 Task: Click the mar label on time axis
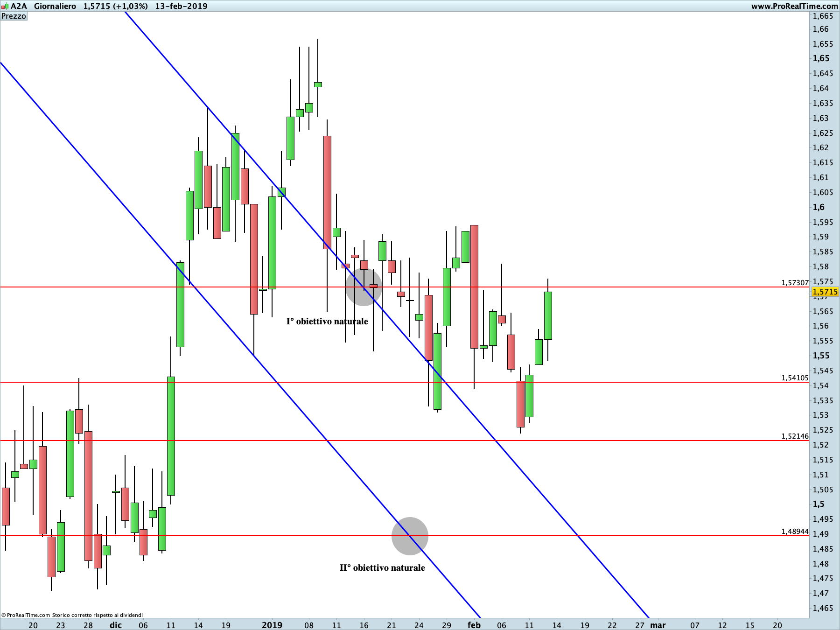[x=658, y=625]
